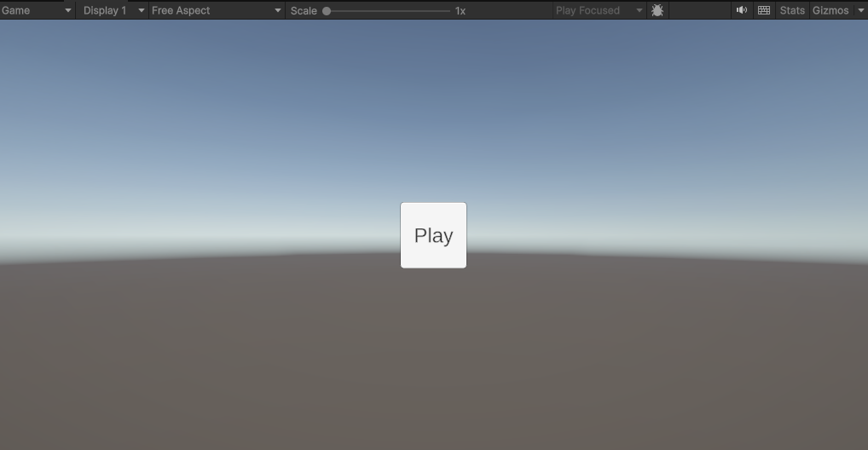The height and width of the screenshot is (450, 868).
Task: Click the right end of the Scale slider
Action: click(x=448, y=11)
